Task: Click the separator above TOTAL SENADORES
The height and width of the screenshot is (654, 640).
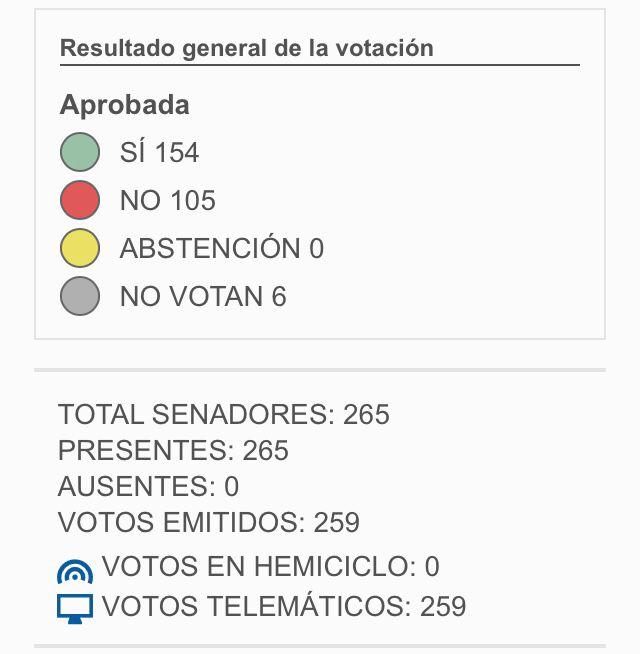Action: coord(320,370)
